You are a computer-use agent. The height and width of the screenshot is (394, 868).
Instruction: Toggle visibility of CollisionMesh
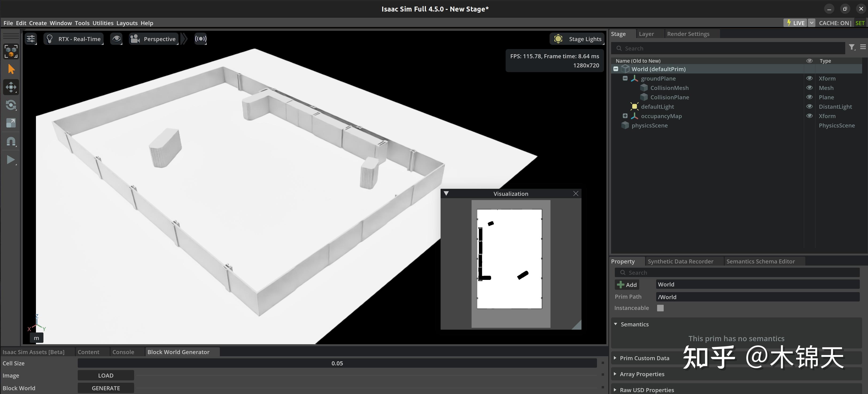coord(810,88)
